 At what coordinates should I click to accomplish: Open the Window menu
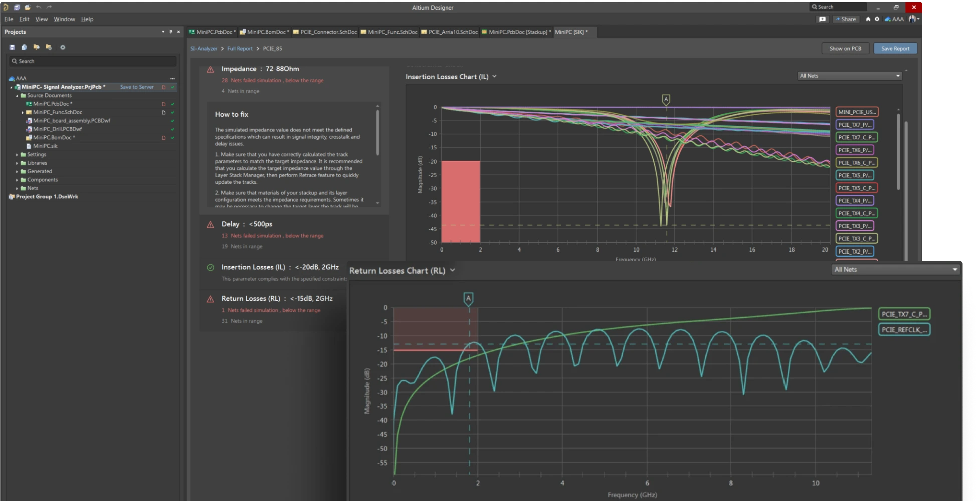64,19
